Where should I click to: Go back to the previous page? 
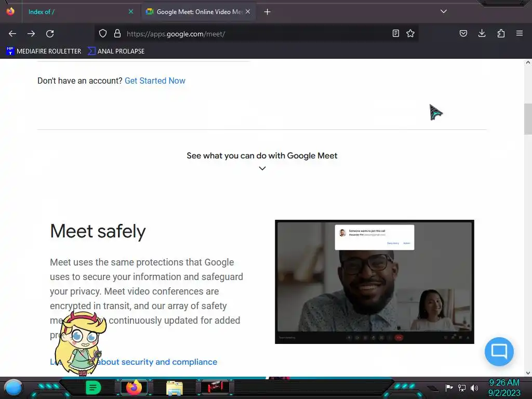click(x=12, y=34)
